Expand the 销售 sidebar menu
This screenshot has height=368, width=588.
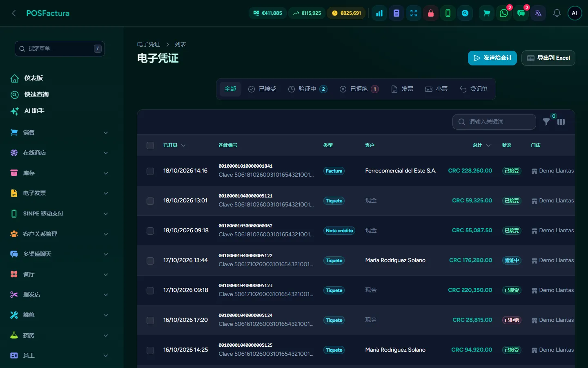click(x=60, y=132)
